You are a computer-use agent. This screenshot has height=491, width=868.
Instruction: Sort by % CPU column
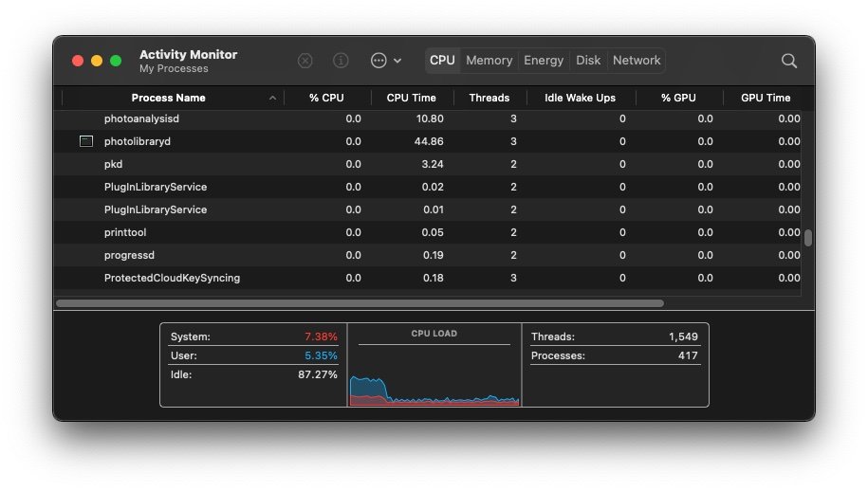pyautogui.click(x=326, y=98)
